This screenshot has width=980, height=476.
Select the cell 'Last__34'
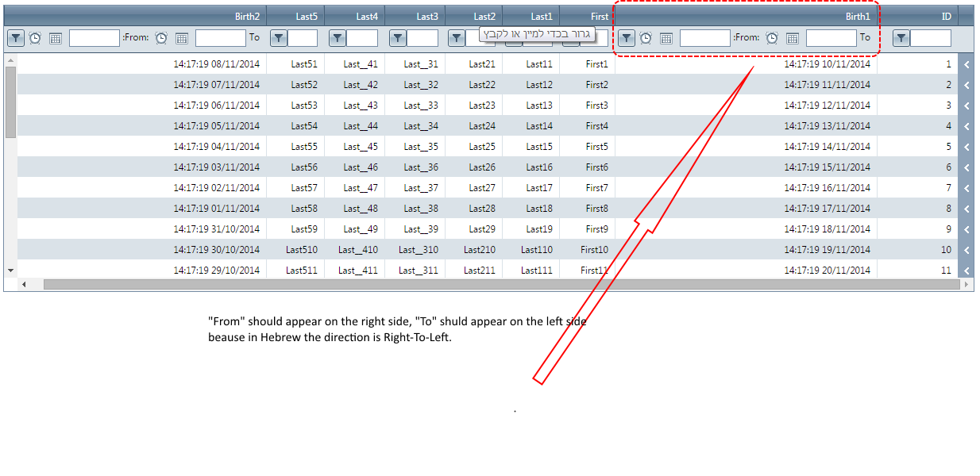coord(415,126)
